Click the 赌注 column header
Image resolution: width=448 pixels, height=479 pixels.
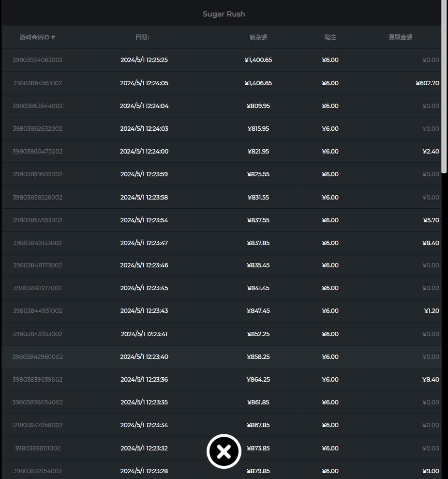330,37
